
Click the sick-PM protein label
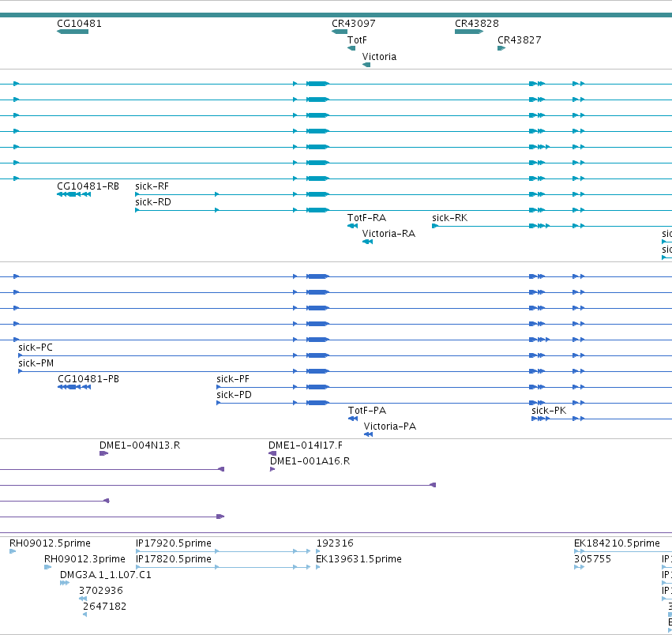point(36,363)
